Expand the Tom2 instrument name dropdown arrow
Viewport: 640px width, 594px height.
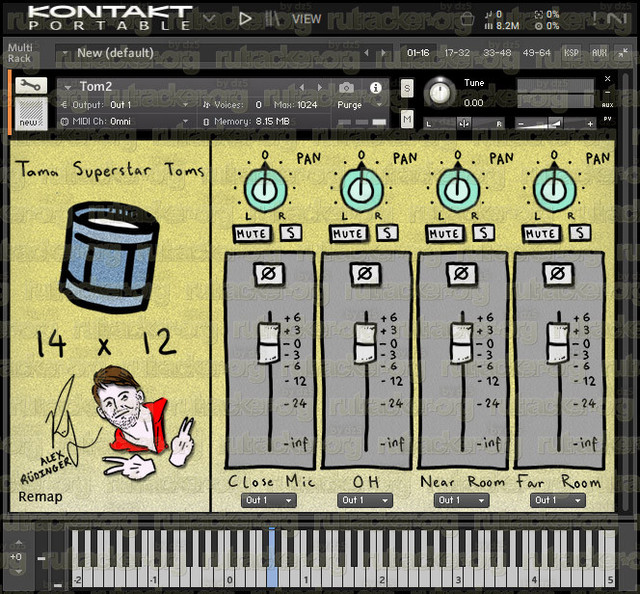pyautogui.click(x=68, y=87)
